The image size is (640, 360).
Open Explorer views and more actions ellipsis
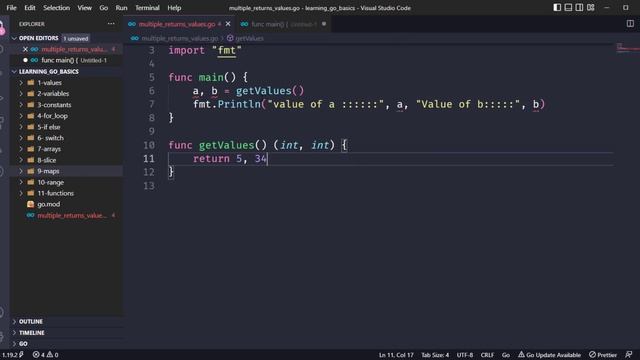(x=111, y=24)
